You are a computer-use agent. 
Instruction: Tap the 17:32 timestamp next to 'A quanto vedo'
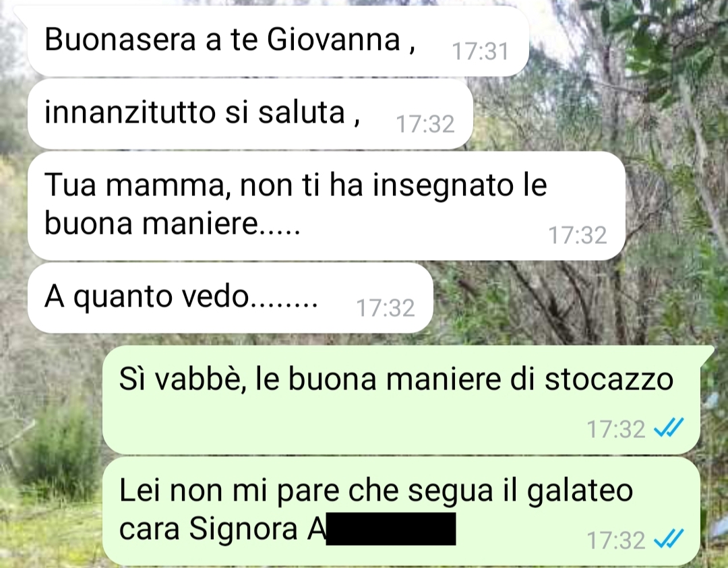point(386,308)
